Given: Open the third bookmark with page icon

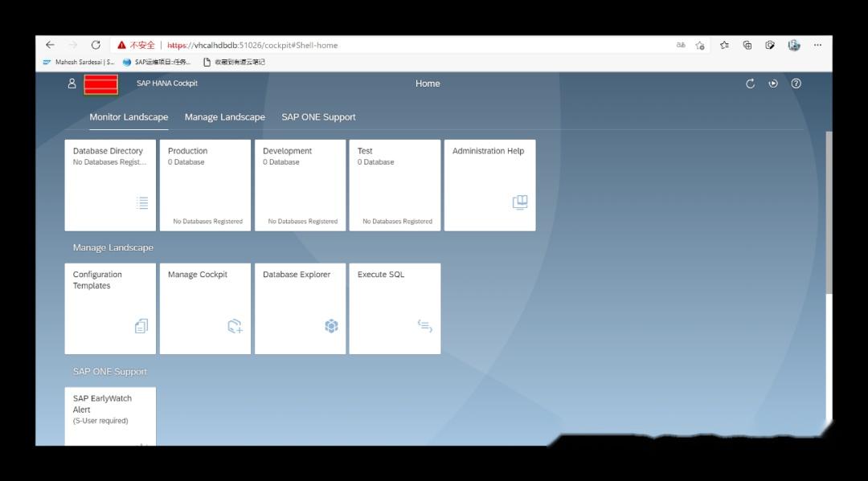Looking at the screenshot, I should (234, 62).
